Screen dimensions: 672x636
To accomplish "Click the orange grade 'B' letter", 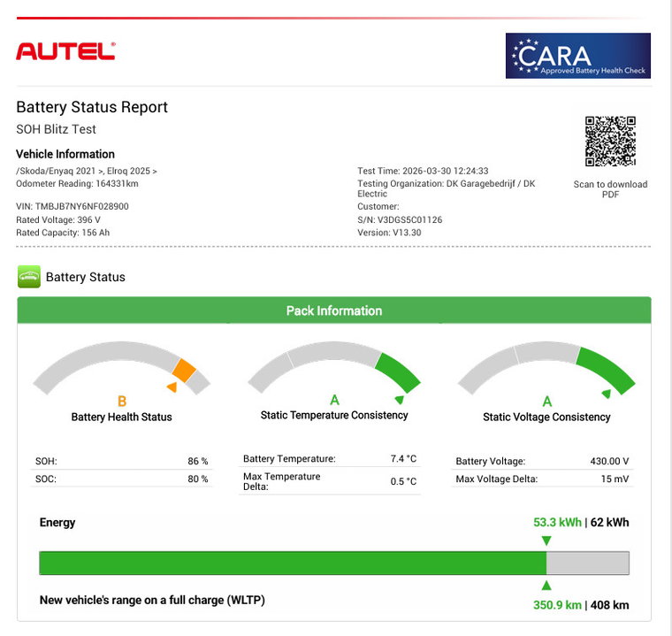I will (x=122, y=402).
